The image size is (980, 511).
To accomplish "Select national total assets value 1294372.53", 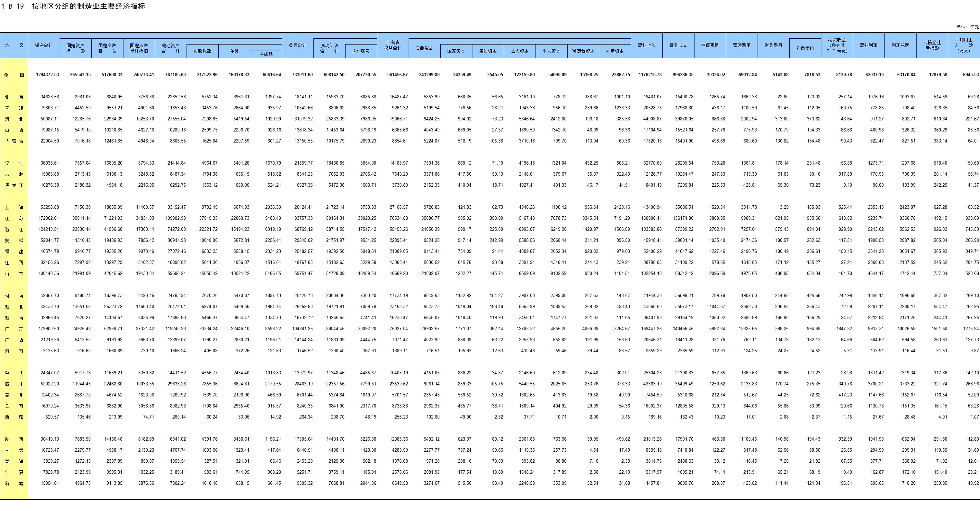I will (47, 75).
